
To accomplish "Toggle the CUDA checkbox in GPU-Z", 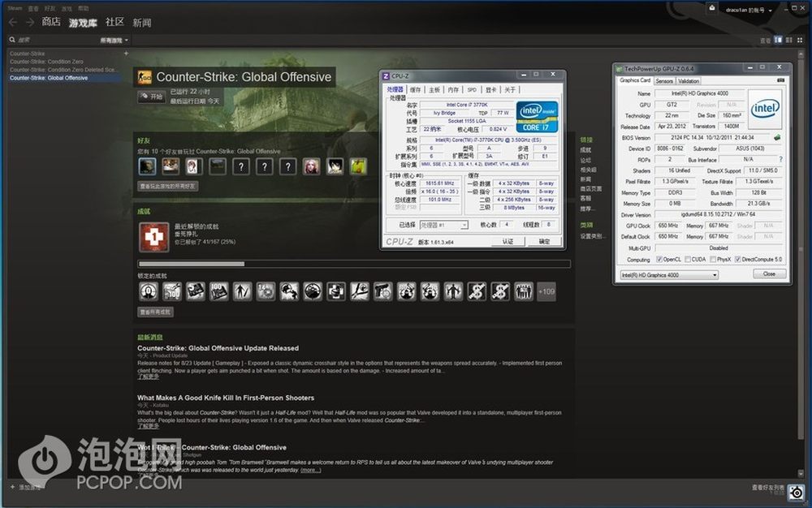I will click(x=688, y=259).
